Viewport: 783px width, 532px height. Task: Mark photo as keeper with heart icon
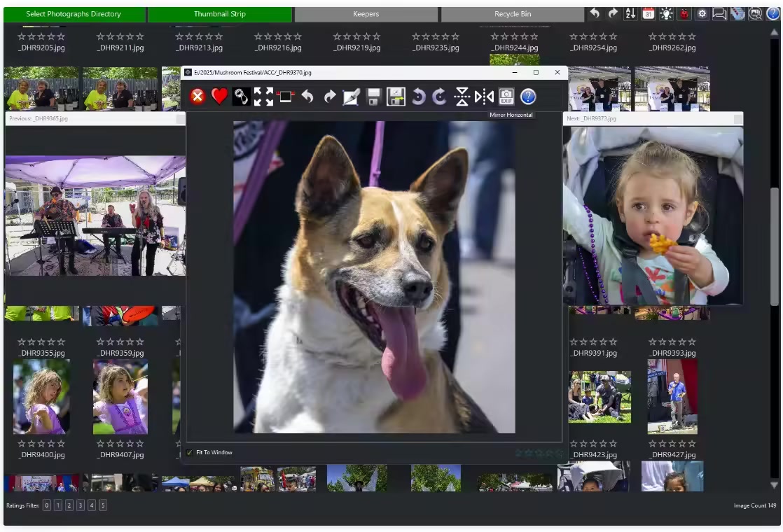(x=219, y=97)
